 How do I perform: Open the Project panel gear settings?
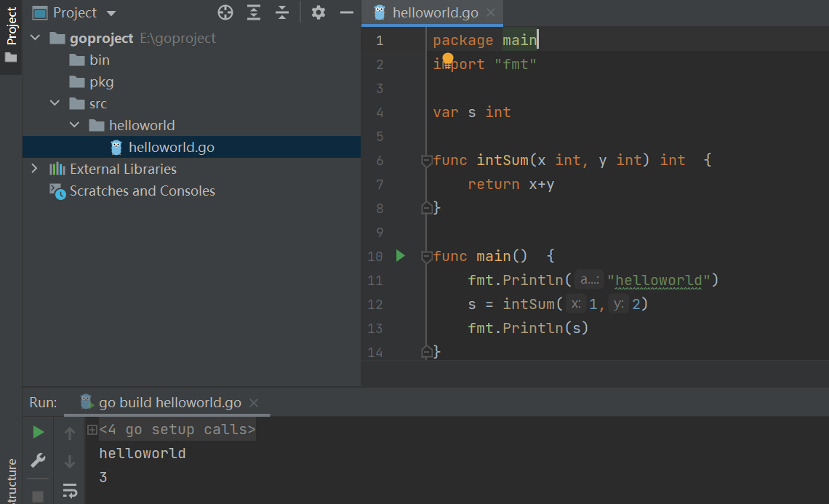(x=319, y=12)
